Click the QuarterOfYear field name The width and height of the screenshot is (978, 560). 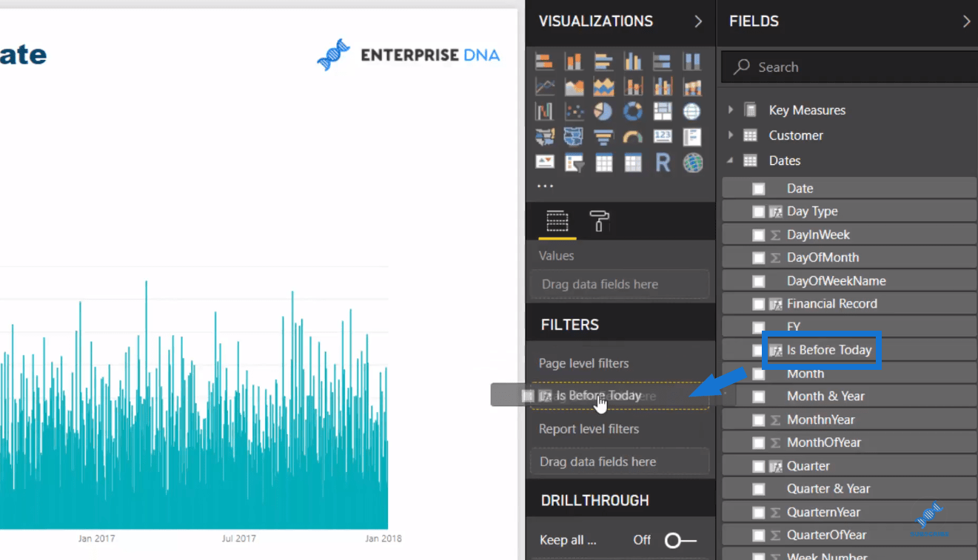827,535
